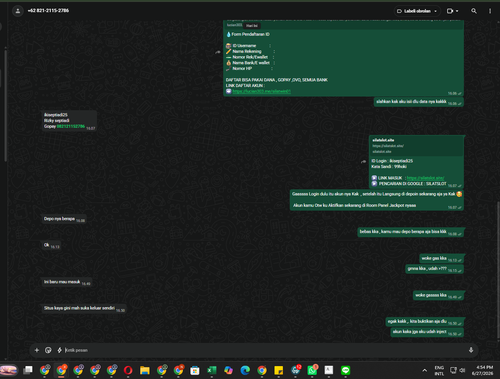This screenshot has height=379, width=500.
Task: Open contact info for +62 821-2115-2786
Action: (x=48, y=11)
